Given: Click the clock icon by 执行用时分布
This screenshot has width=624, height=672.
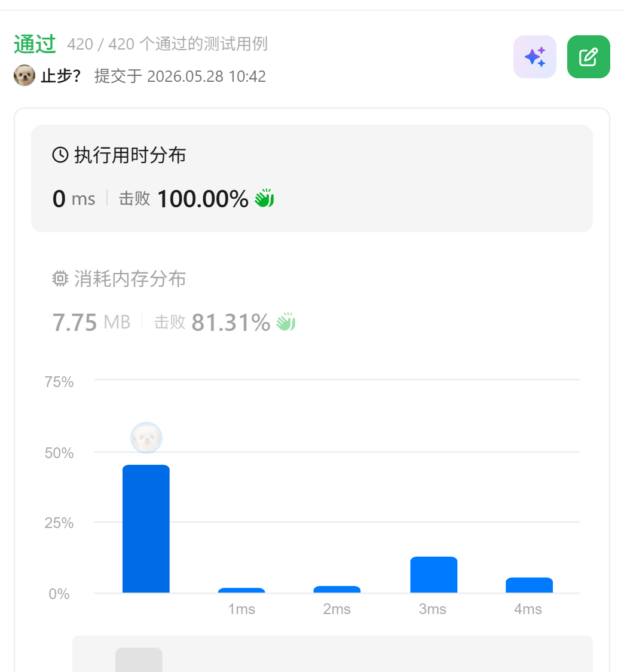Looking at the screenshot, I should point(60,155).
